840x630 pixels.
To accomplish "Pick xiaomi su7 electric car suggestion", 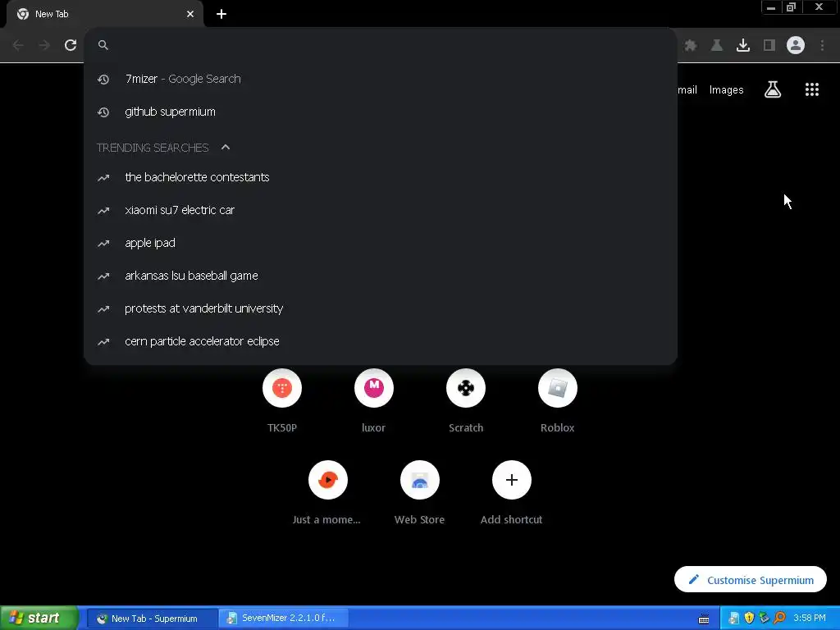I will [x=381, y=210].
